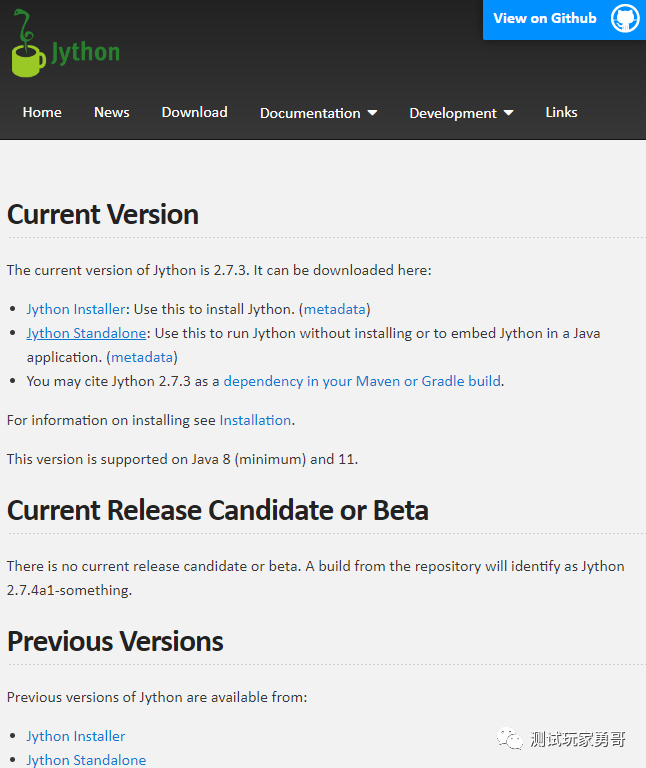The image size is (646, 768).
Task: Open metadata link after 'application.'
Action: pyautogui.click(x=142, y=357)
